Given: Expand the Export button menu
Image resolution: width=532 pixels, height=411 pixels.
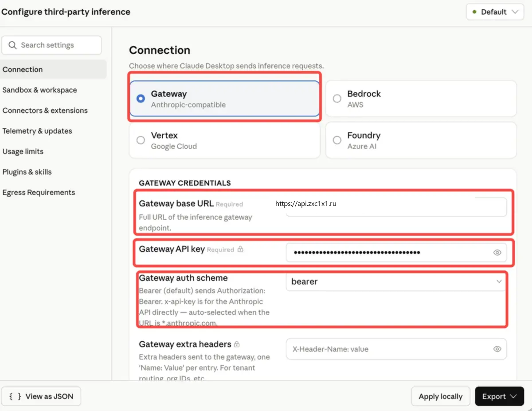Looking at the screenshot, I should click(x=500, y=396).
